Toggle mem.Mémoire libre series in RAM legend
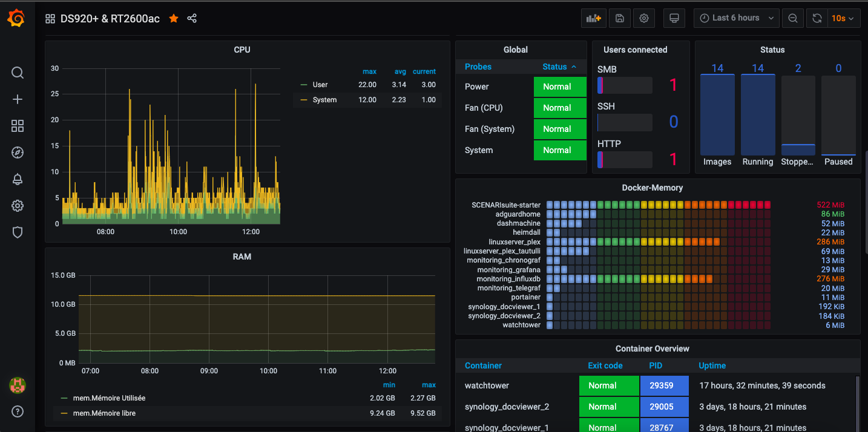 tap(104, 413)
